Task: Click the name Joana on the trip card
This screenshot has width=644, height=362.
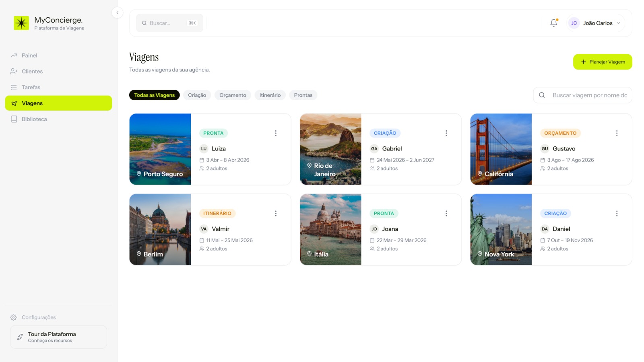Action: point(390,229)
